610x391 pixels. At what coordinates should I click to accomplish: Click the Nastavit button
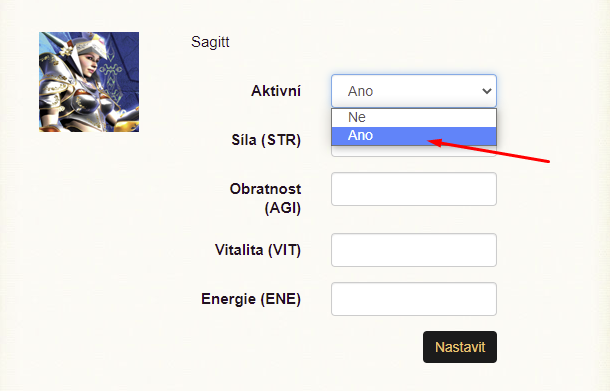click(460, 347)
